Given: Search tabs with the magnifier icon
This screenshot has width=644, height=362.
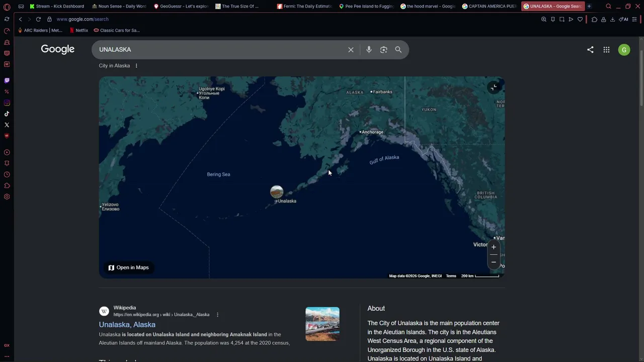Looking at the screenshot, I should [x=608, y=7].
